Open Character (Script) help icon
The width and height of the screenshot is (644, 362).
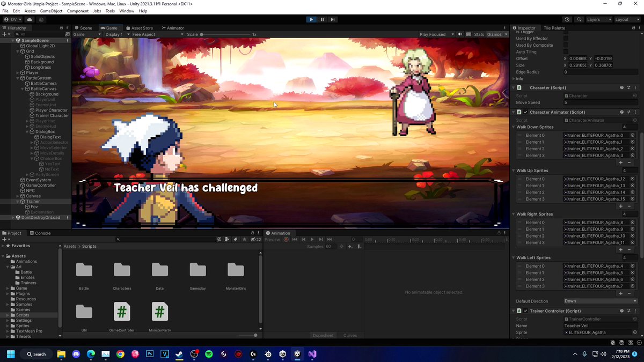622,87
